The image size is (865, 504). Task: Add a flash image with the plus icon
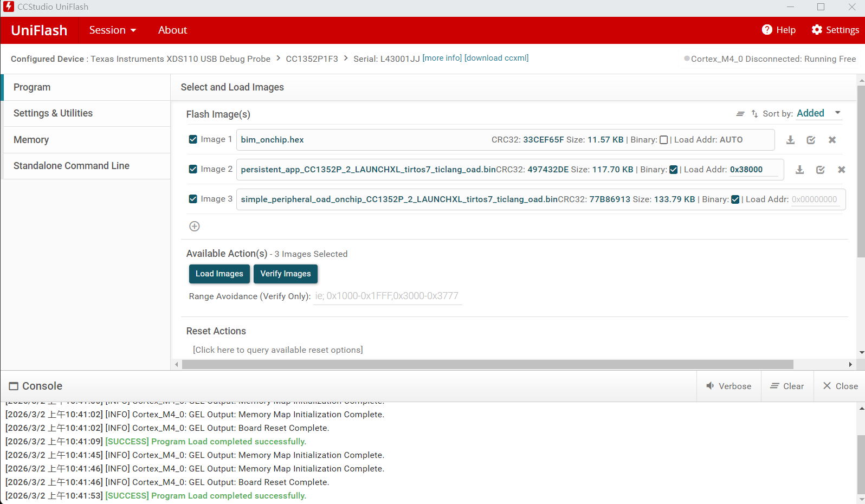195,226
